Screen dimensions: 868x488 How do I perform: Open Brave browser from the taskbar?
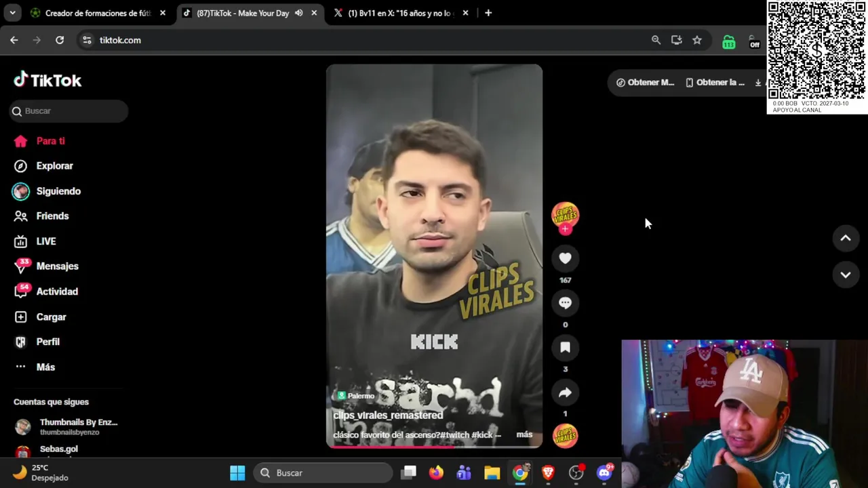[x=548, y=473]
